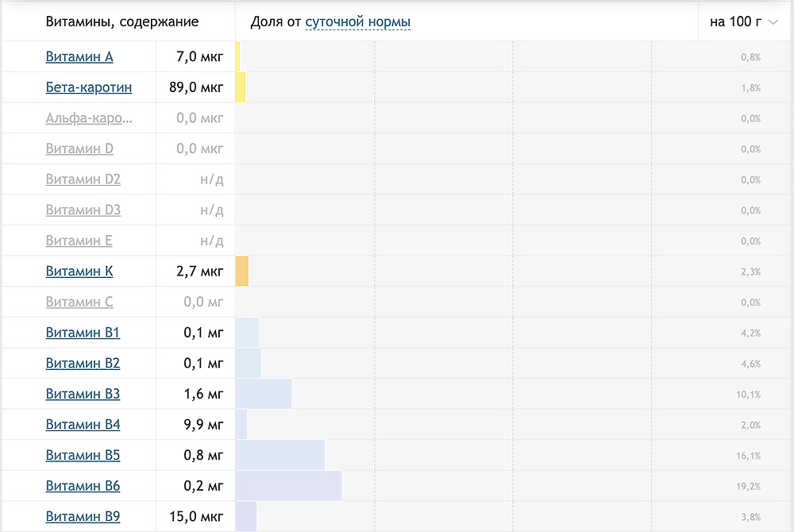This screenshot has height=532, width=794.
Task: Select the Витамин D link
Action: pos(79,149)
